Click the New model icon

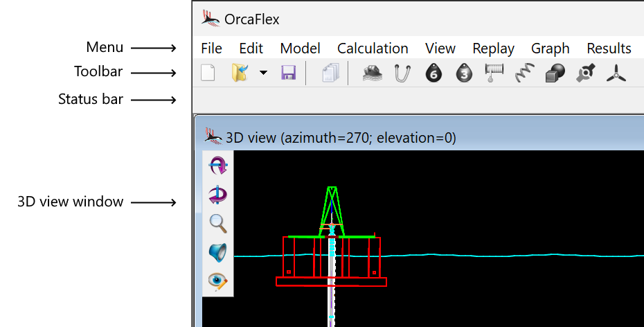coord(208,73)
